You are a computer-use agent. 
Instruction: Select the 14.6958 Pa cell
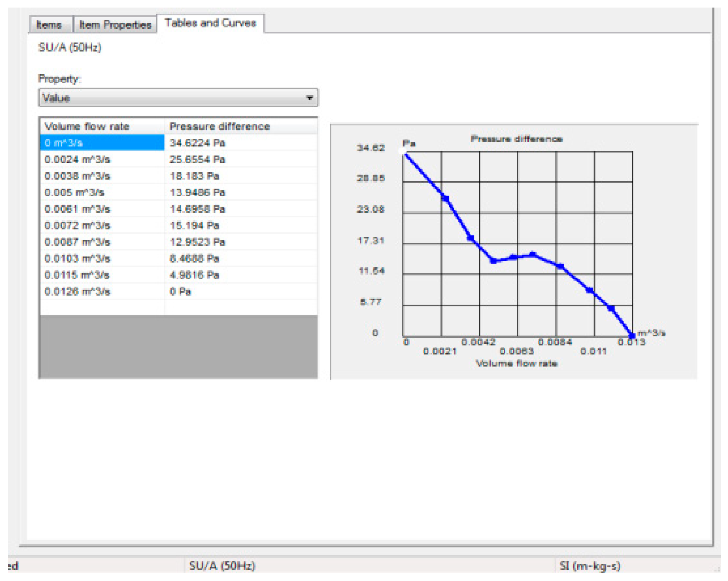pos(198,209)
